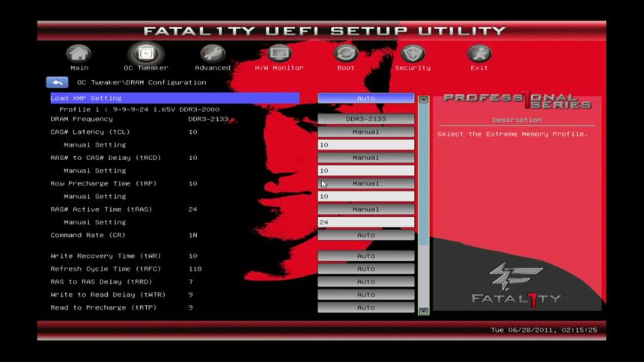Click the Boot tab label
This screenshot has width=644, height=362.
tap(346, 68)
